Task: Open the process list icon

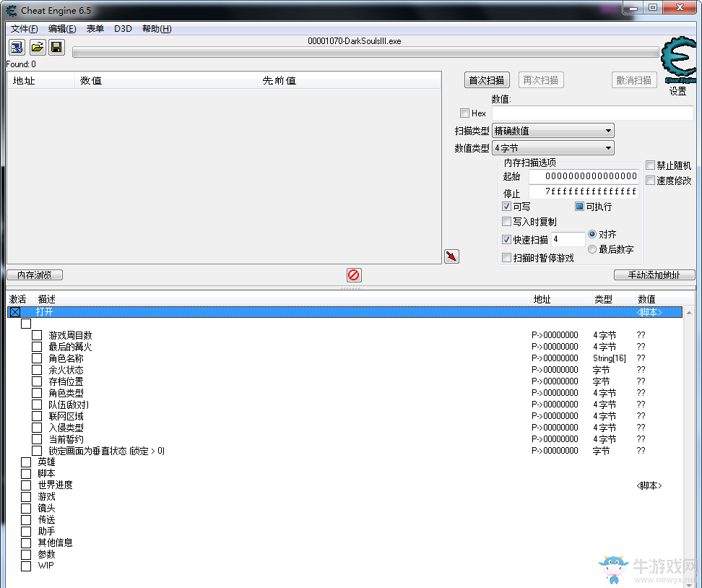Action: 17,47
